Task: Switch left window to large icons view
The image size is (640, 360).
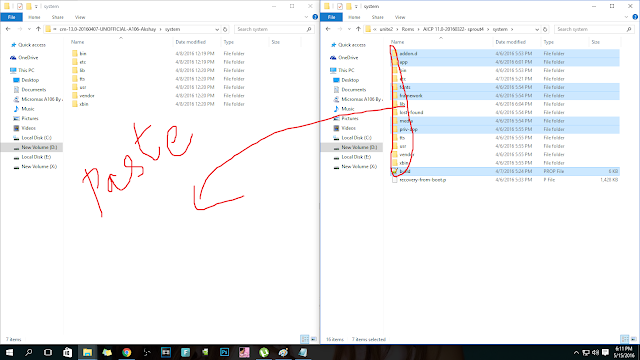Action: [314, 339]
